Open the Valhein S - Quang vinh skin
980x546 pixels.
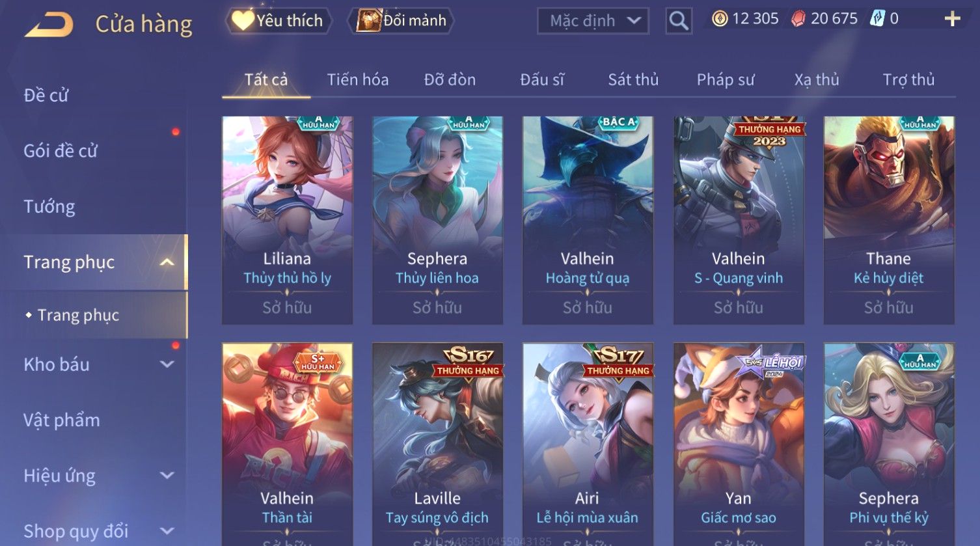click(x=739, y=220)
